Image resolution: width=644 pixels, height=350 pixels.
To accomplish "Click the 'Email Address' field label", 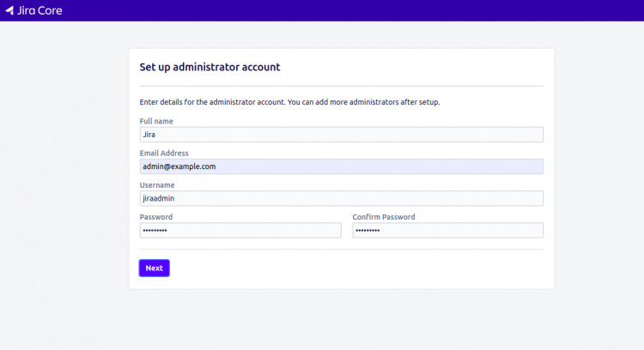I will point(164,153).
